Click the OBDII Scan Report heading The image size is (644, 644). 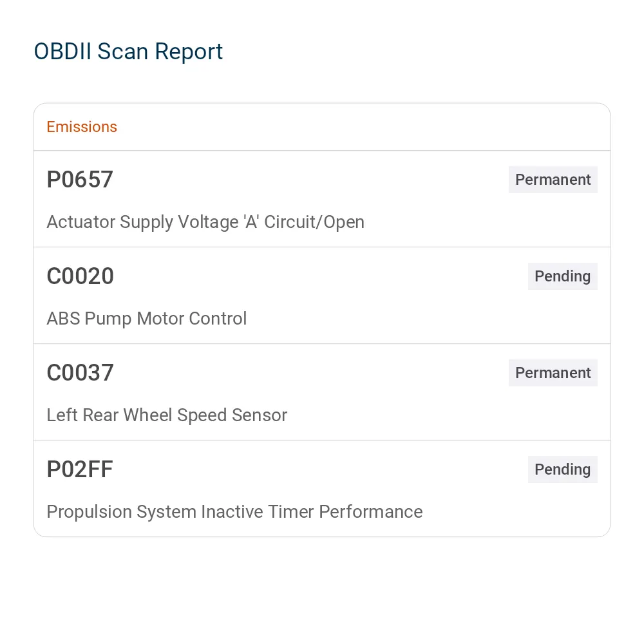point(128,52)
